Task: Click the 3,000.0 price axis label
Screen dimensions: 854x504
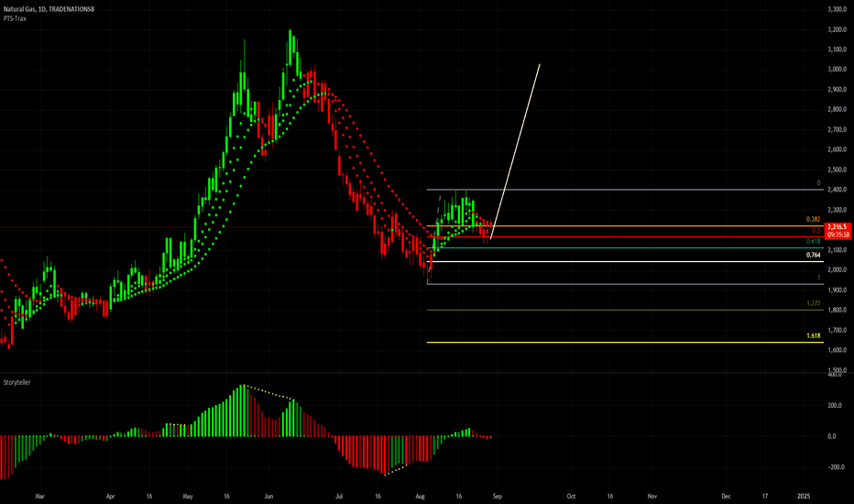Action: [x=838, y=70]
